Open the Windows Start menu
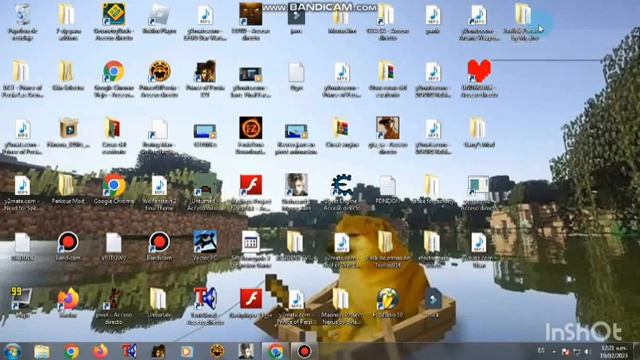This screenshot has height=360, width=640. (12, 351)
